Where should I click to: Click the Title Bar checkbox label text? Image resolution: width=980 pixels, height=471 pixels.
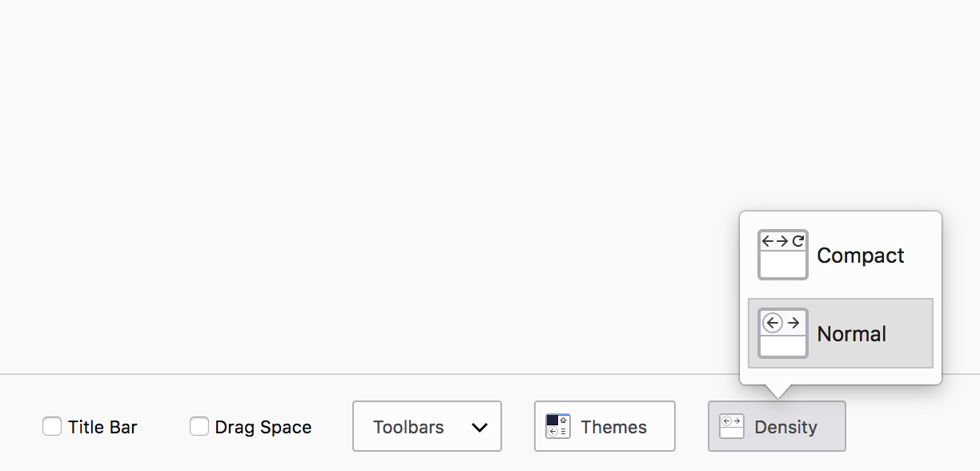(x=102, y=428)
